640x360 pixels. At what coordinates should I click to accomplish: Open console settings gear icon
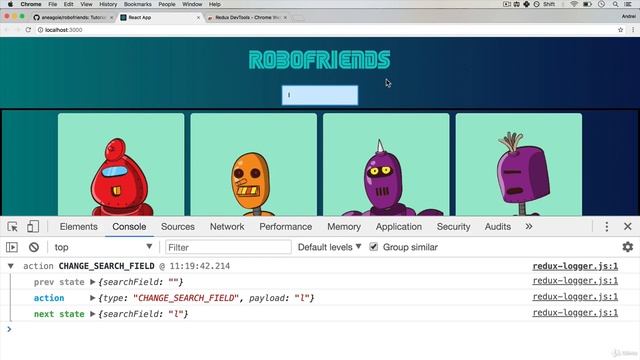(x=627, y=247)
